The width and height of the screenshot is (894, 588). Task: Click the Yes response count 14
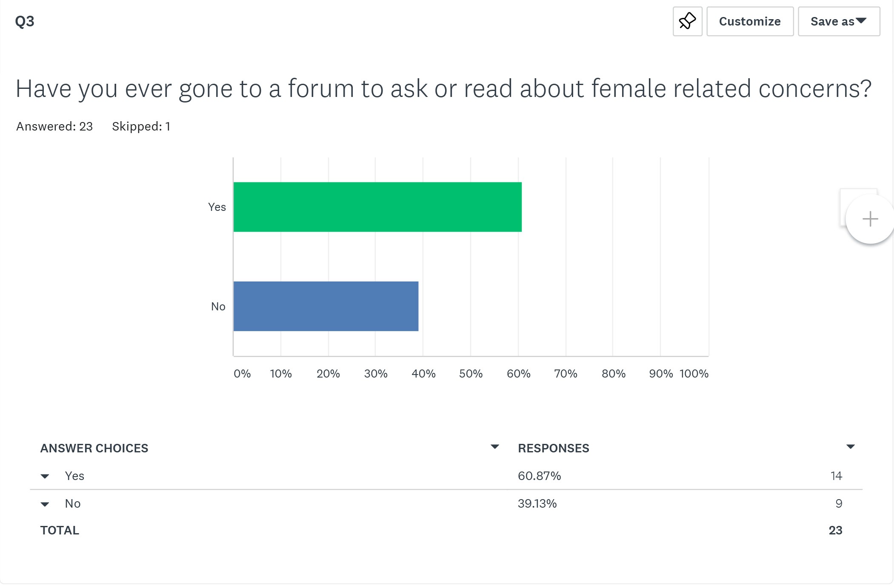(836, 476)
